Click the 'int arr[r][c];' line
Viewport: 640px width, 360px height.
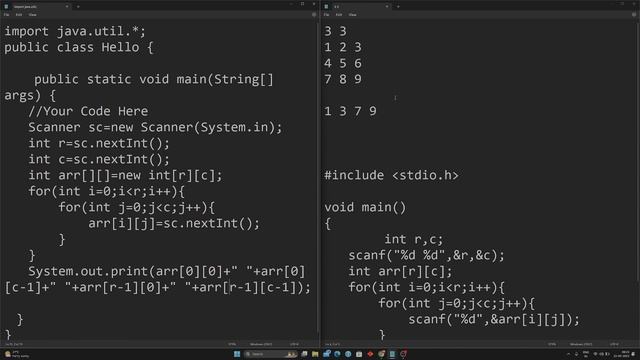[x=400, y=271]
